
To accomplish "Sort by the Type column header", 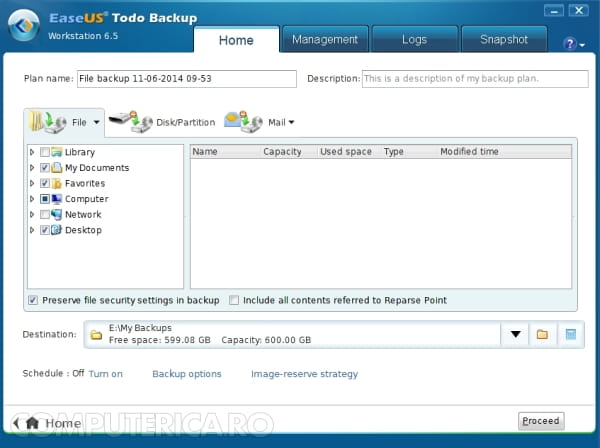I will [x=394, y=152].
